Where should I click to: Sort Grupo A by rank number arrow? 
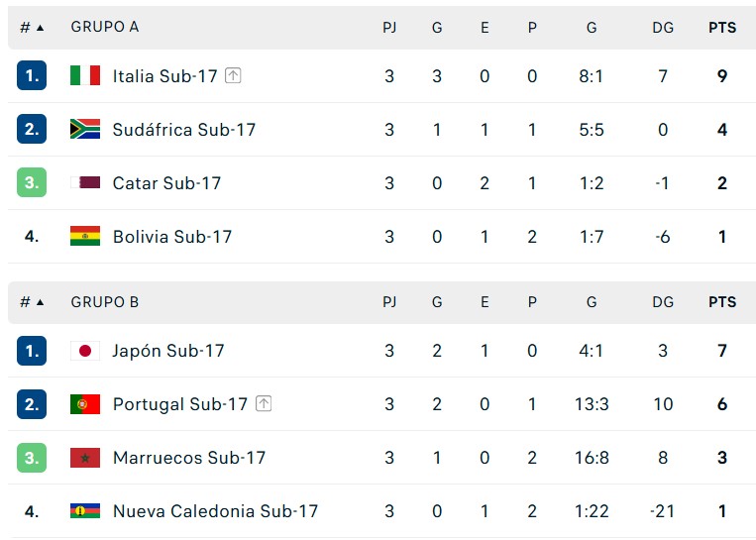(x=40, y=28)
